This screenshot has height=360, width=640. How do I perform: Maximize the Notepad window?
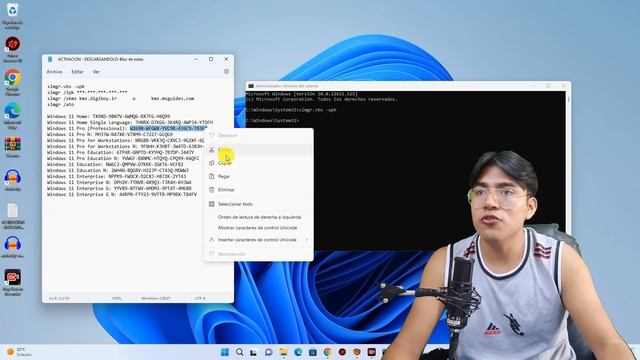[211, 59]
